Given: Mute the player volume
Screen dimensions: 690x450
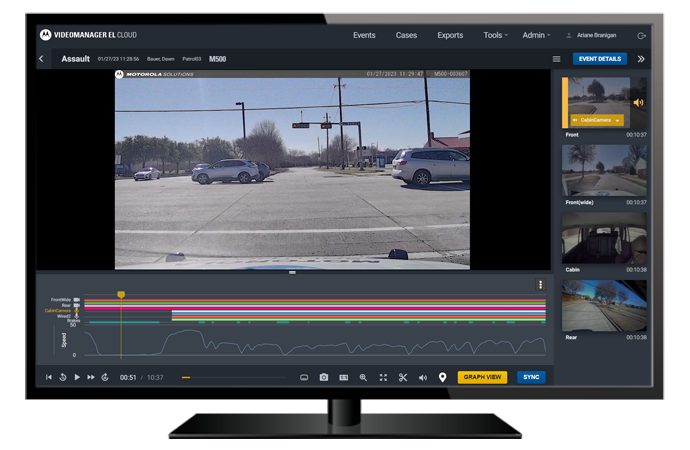Looking at the screenshot, I should (423, 378).
